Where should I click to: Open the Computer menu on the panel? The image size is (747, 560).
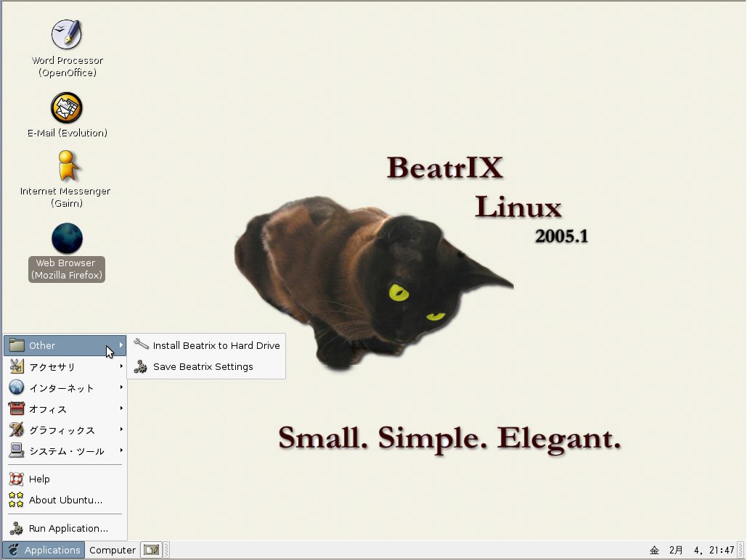pos(113,550)
